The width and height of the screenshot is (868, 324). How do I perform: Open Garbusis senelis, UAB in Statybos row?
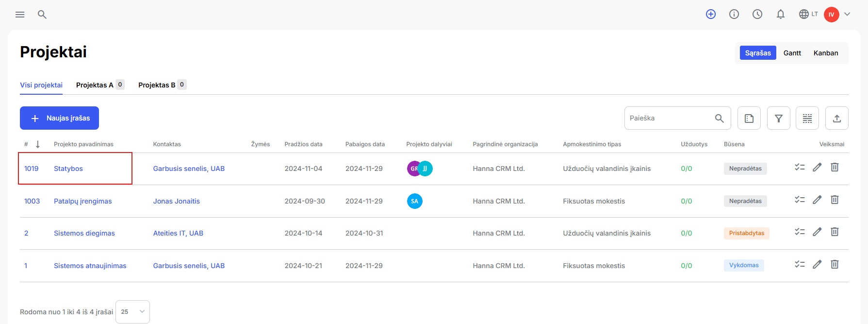[189, 169]
